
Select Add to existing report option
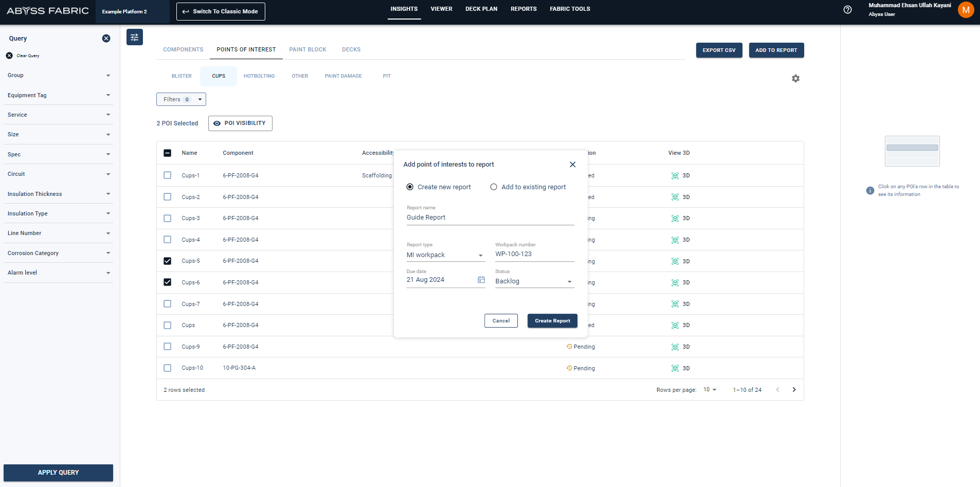point(494,187)
